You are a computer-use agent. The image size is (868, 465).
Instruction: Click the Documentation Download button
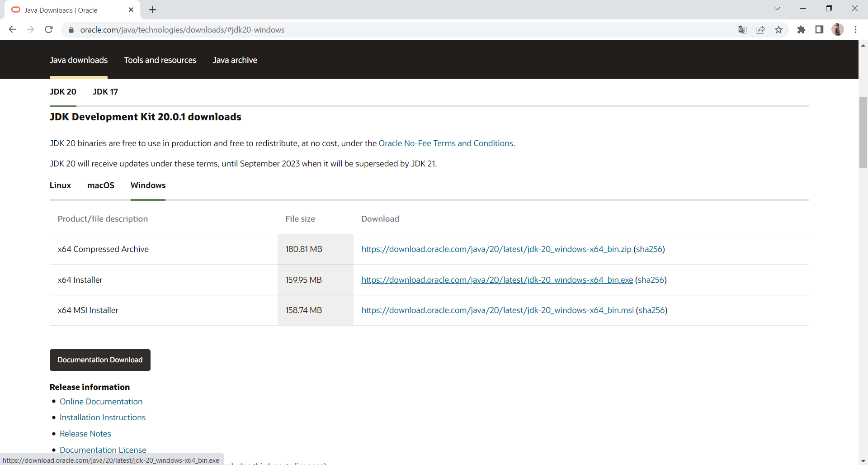click(100, 360)
